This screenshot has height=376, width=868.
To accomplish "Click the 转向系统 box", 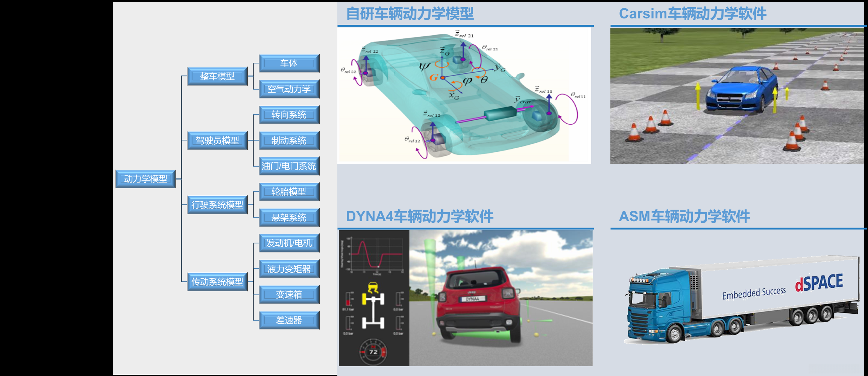I will (x=289, y=115).
